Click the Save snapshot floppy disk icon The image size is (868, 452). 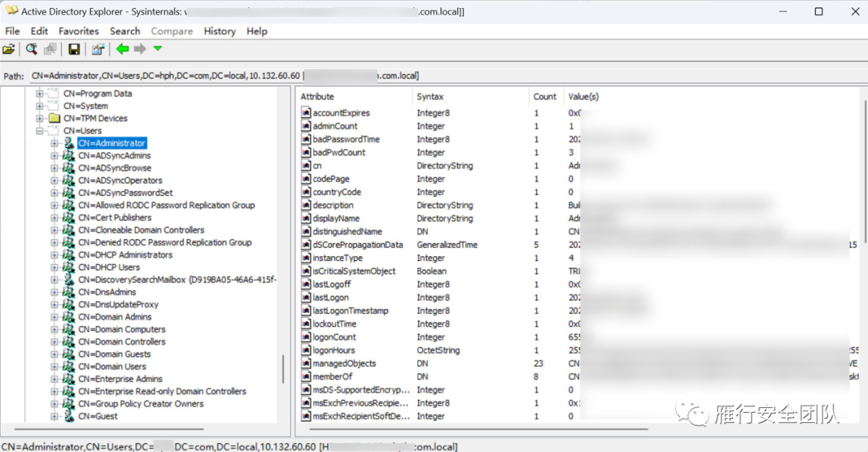point(74,49)
